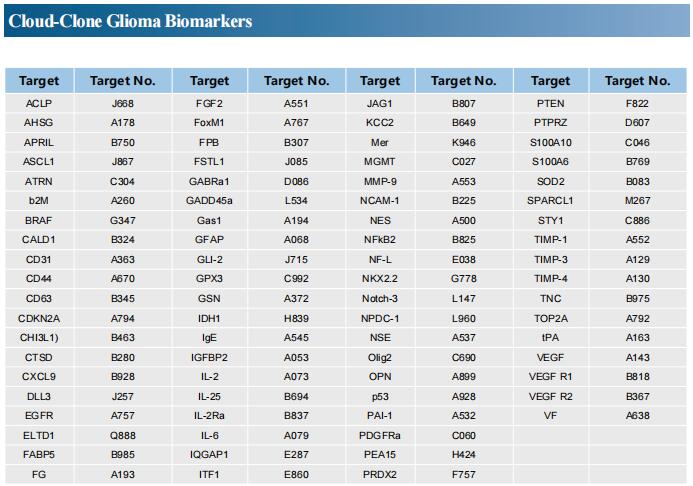Click the BRAF target entry
693x486 pixels.
click(39, 220)
